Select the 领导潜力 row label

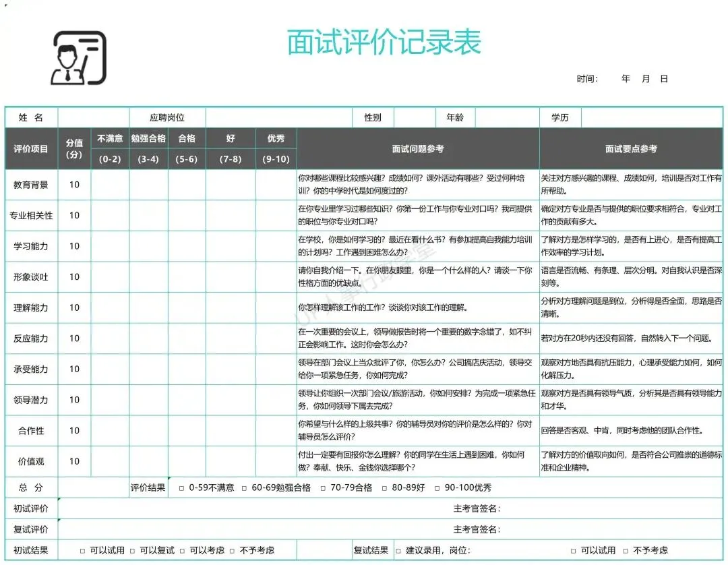(31, 400)
